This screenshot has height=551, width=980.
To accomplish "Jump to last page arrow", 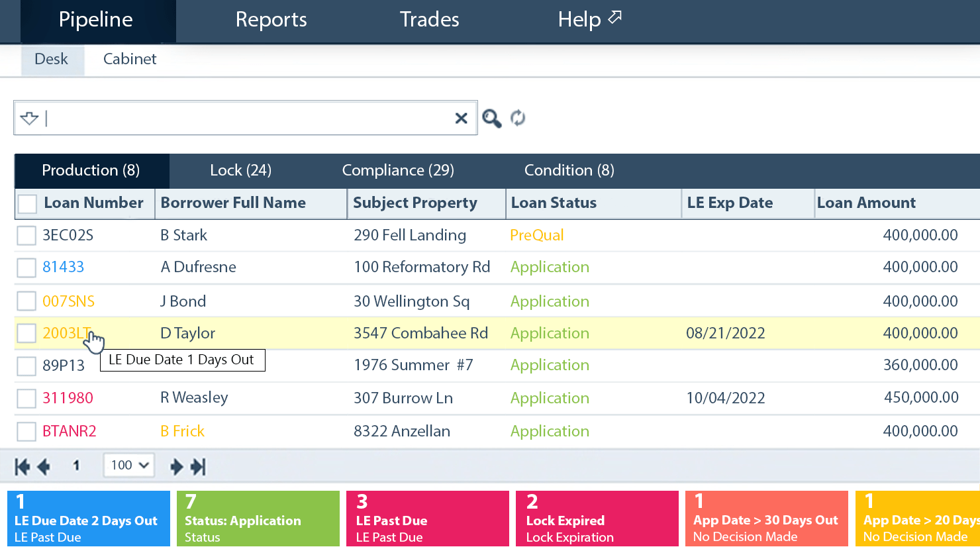I will pos(199,467).
